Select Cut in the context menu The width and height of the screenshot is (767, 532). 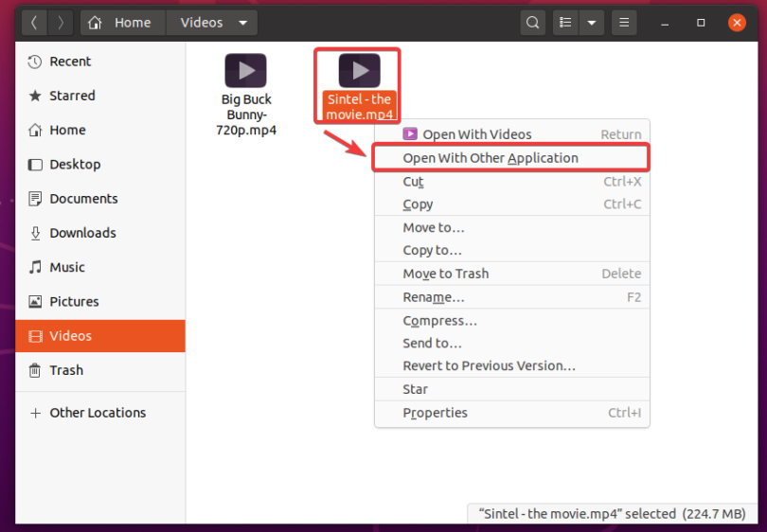pos(512,182)
